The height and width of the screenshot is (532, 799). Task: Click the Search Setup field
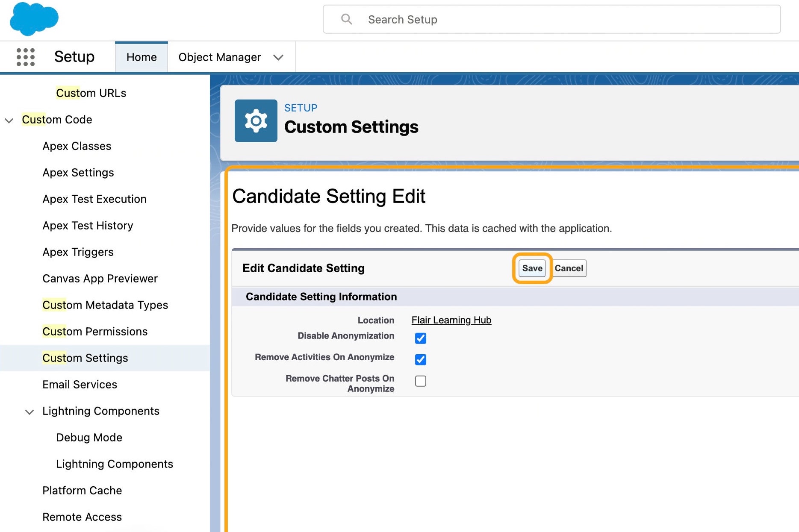pos(551,20)
